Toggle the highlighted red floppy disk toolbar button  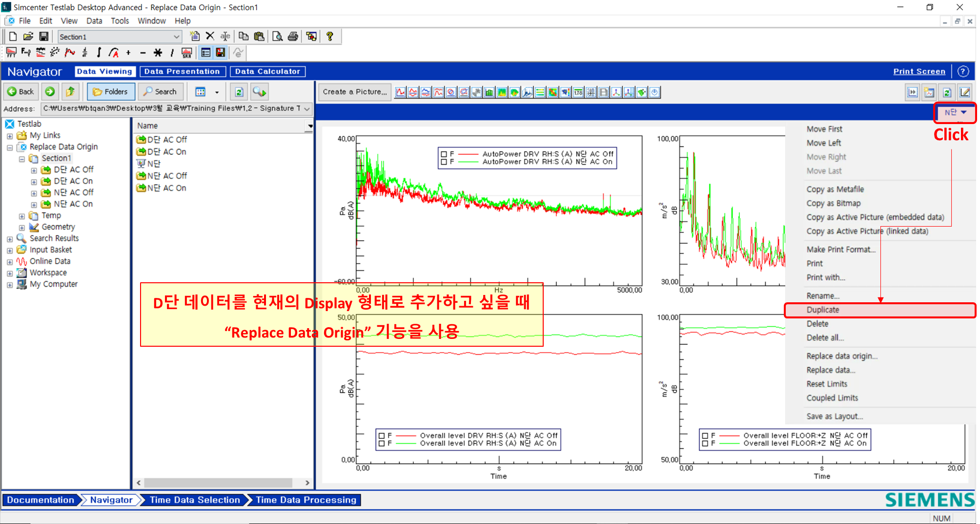click(x=221, y=52)
